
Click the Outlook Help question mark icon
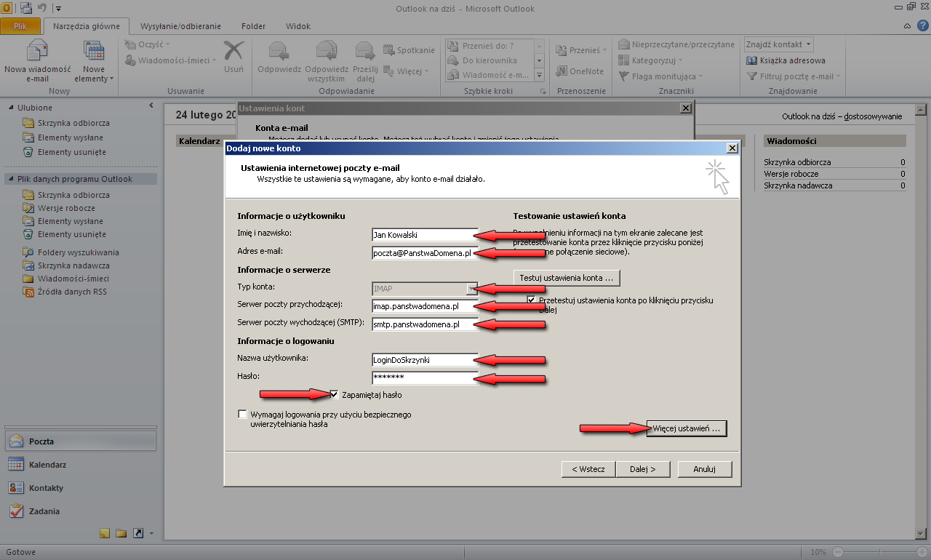pyautogui.click(x=921, y=26)
